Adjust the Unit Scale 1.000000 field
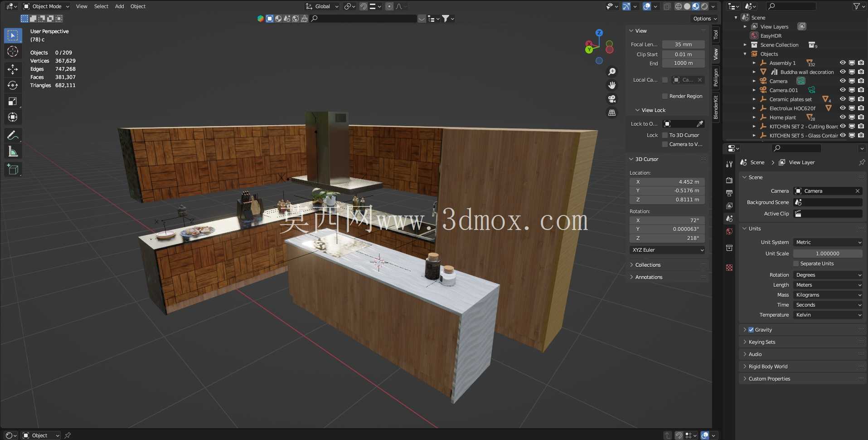 click(828, 254)
